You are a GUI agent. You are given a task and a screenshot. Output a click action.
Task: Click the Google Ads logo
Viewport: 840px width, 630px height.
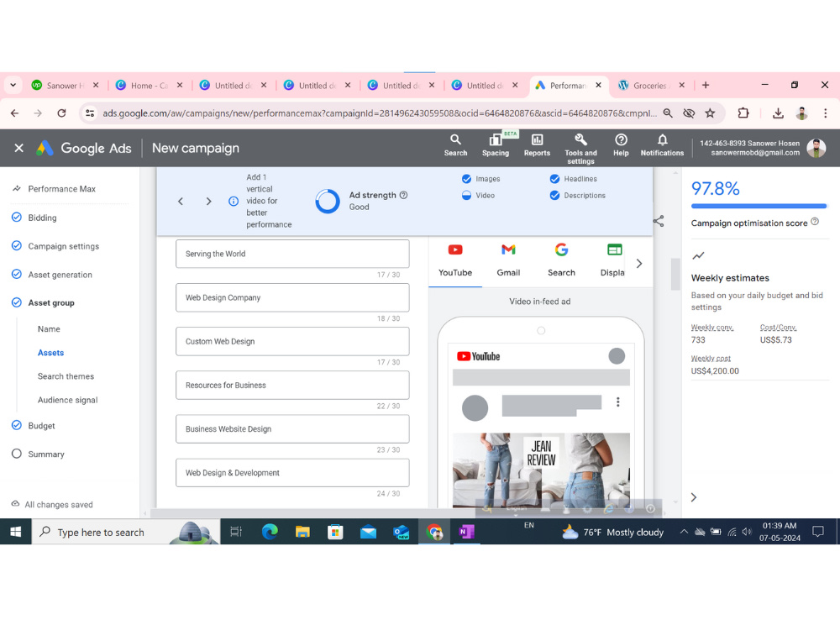[x=83, y=148]
